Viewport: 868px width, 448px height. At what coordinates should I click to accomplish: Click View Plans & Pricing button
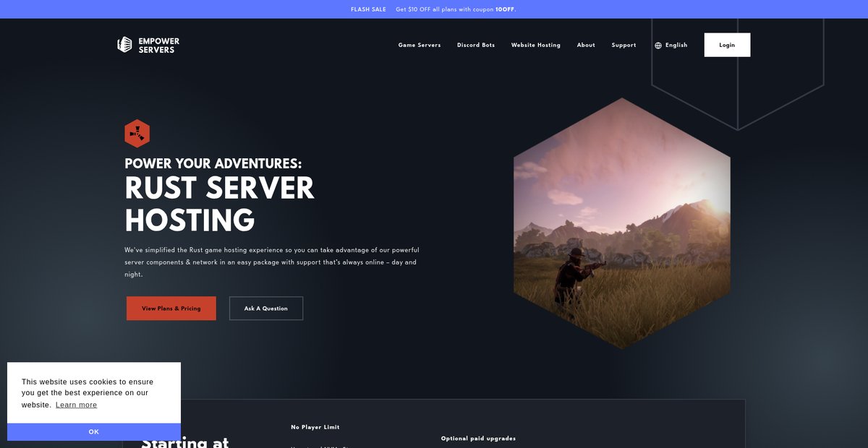click(x=171, y=309)
